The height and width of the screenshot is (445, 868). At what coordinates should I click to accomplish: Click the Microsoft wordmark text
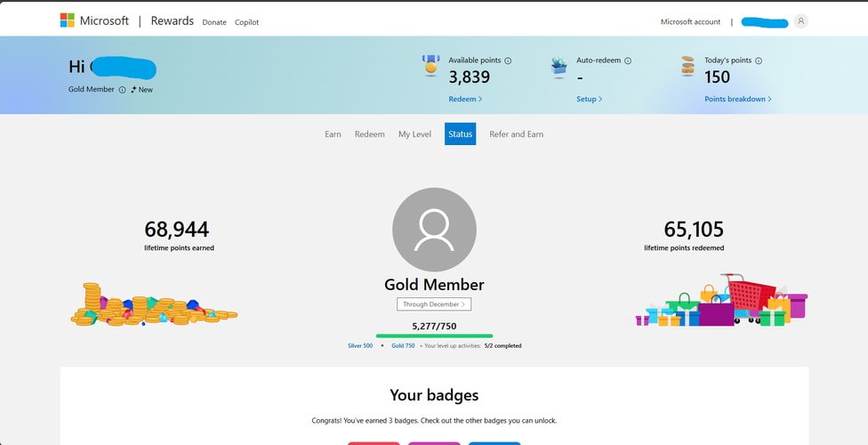[x=104, y=21]
